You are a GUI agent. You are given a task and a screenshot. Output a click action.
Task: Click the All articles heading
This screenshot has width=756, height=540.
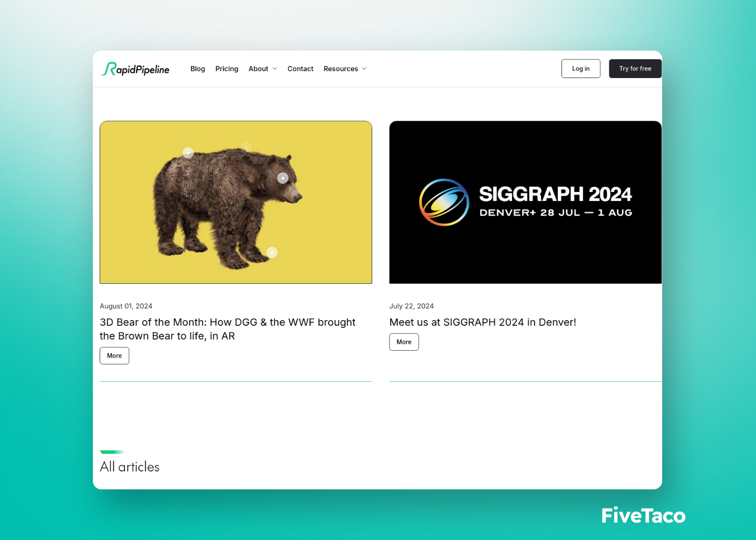click(x=130, y=467)
